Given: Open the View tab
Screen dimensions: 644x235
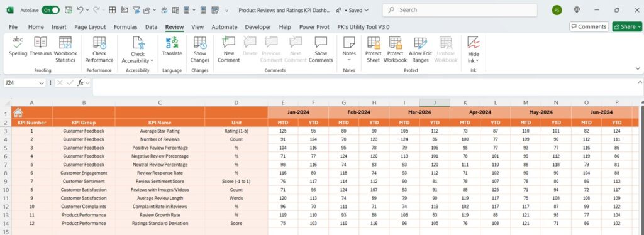Looking at the screenshot, I should click(197, 26).
